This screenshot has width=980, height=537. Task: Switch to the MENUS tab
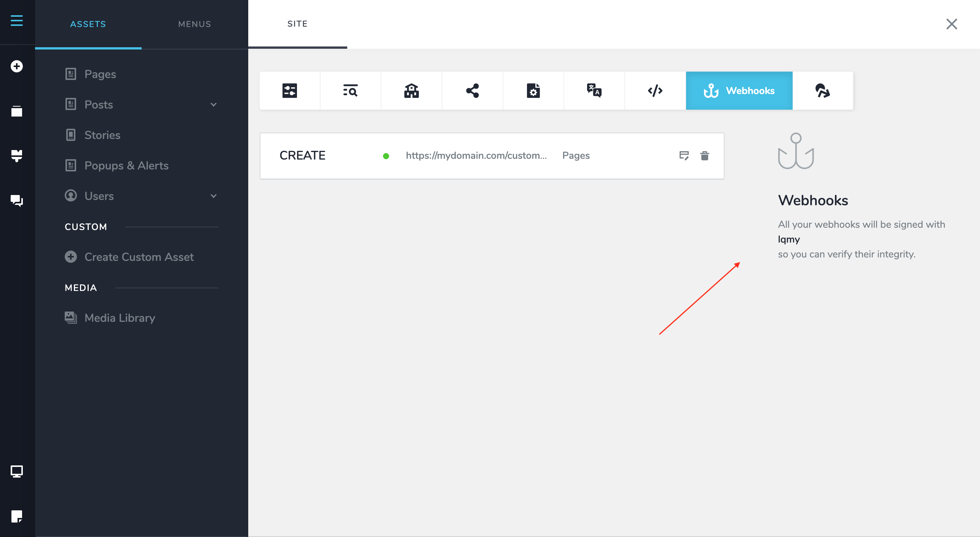[195, 24]
